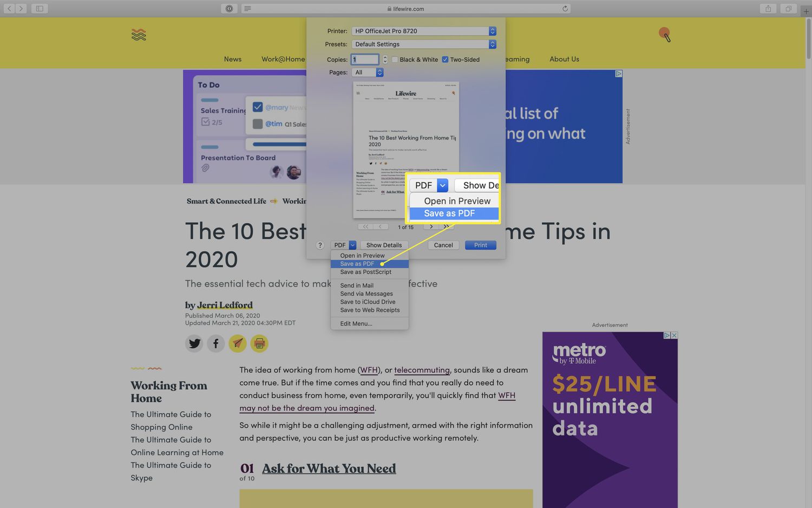The image size is (812, 508).
Task: Open the privacy report shield icon
Action: tap(229, 9)
